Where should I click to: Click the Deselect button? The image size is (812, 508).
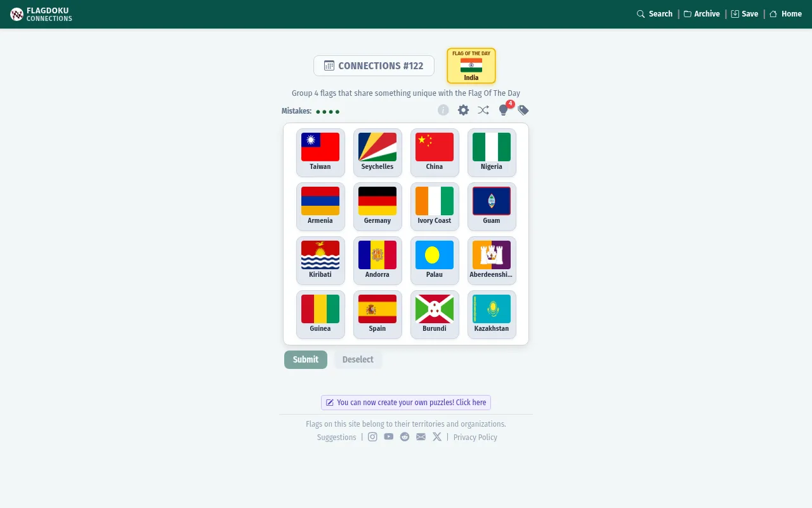pyautogui.click(x=358, y=359)
